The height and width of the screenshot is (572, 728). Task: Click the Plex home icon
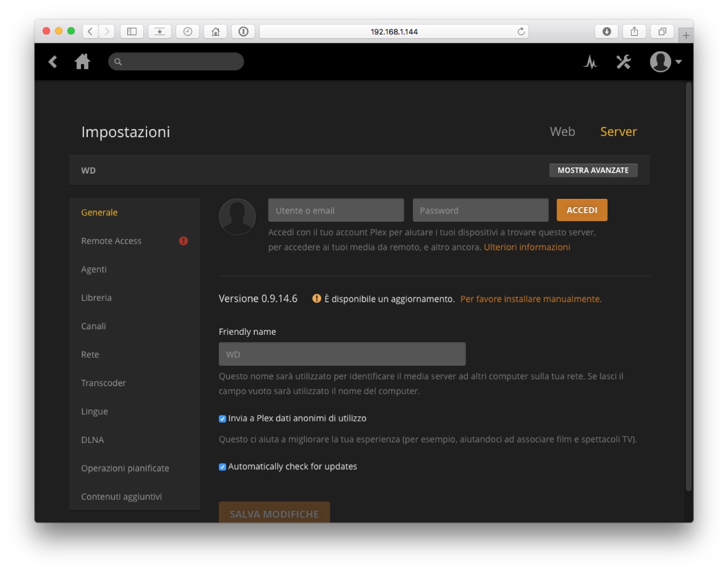point(83,62)
